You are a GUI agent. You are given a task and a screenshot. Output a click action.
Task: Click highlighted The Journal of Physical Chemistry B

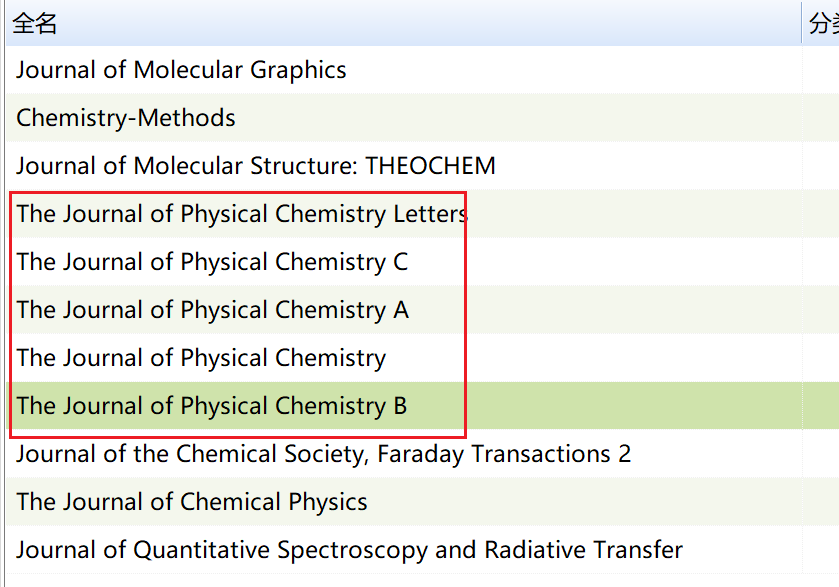(211, 406)
